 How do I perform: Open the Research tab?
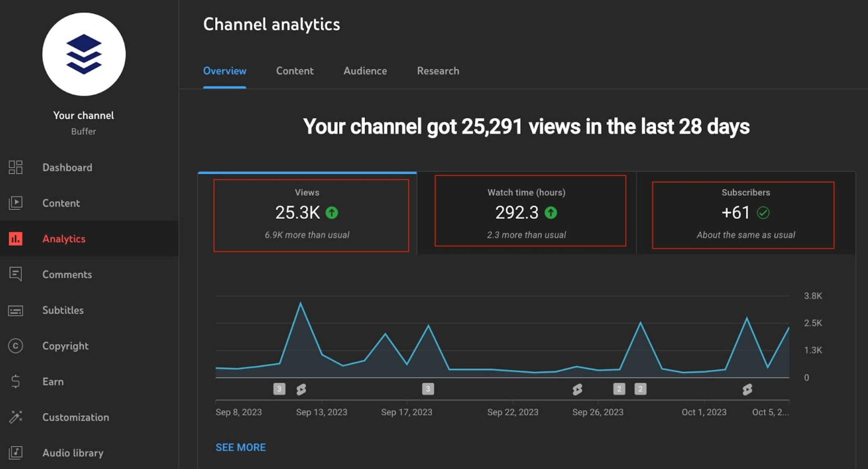coord(438,71)
